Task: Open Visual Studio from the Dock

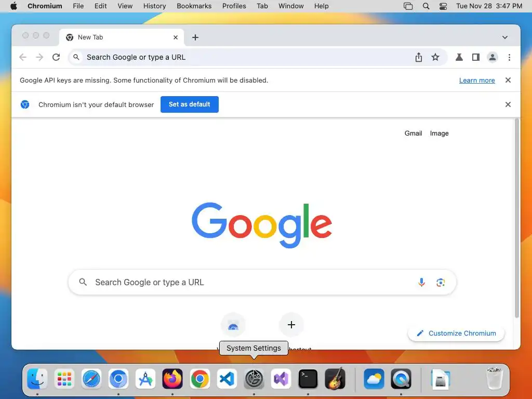Action: coord(281,379)
